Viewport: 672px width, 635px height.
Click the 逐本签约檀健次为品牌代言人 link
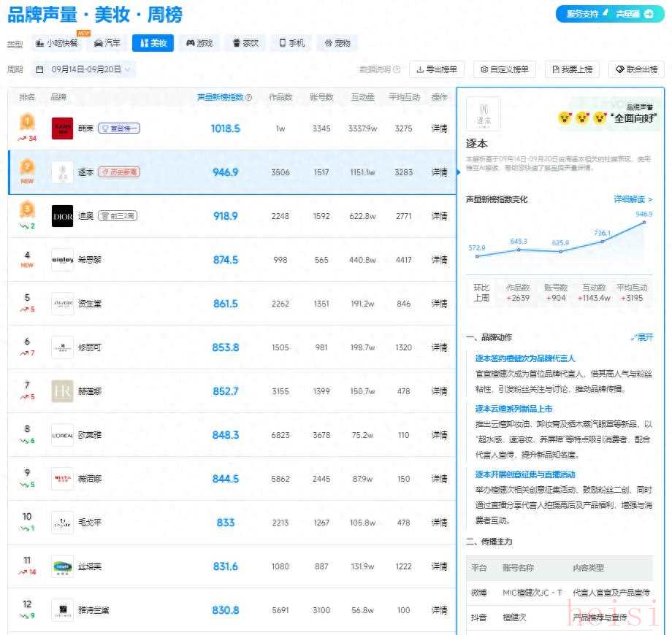click(524, 358)
